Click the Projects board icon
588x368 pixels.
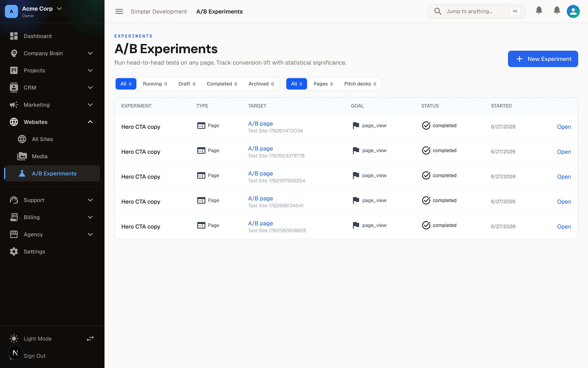point(14,70)
